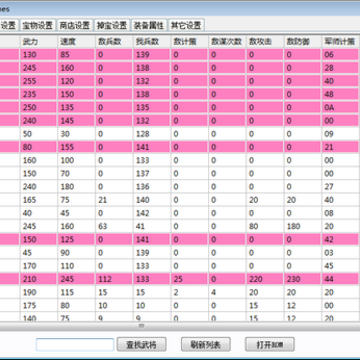Select the 军师计策 cell showing 27
Screen dimensions: 360x360
point(341,187)
